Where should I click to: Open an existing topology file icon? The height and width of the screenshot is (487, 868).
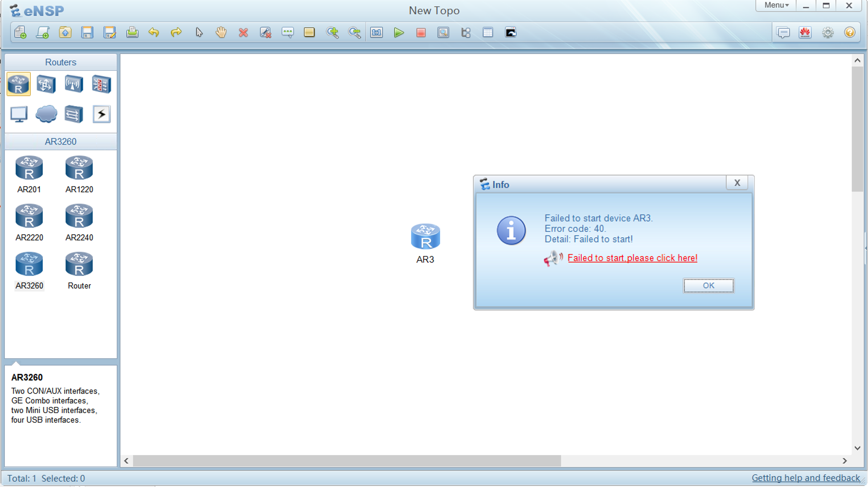(65, 32)
